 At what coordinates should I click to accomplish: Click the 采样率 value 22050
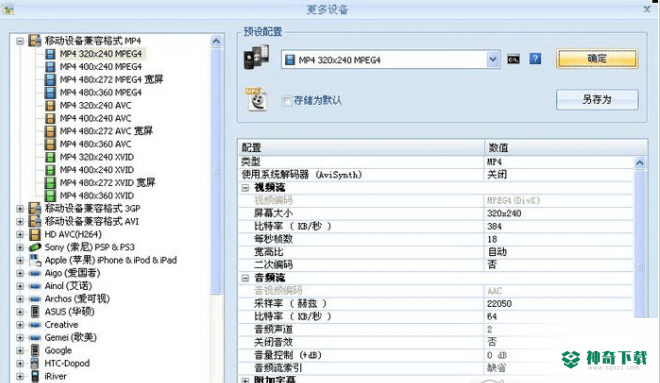point(499,304)
